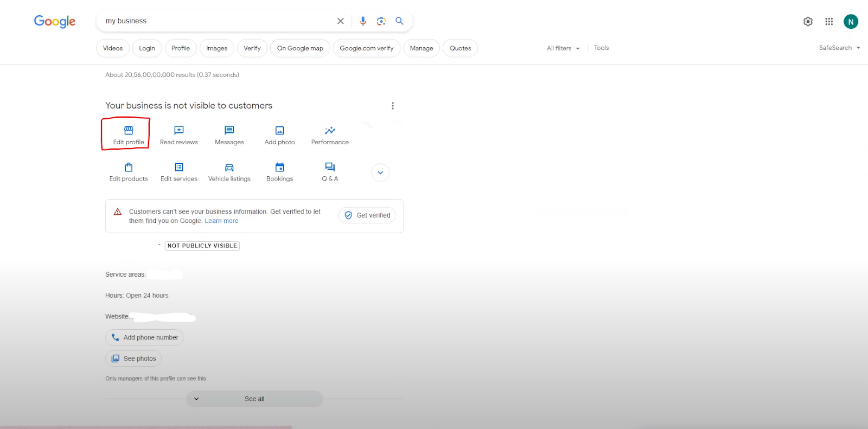Open Bookings option
The height and width of the screenshot is (429, 868).
point(280,172)
